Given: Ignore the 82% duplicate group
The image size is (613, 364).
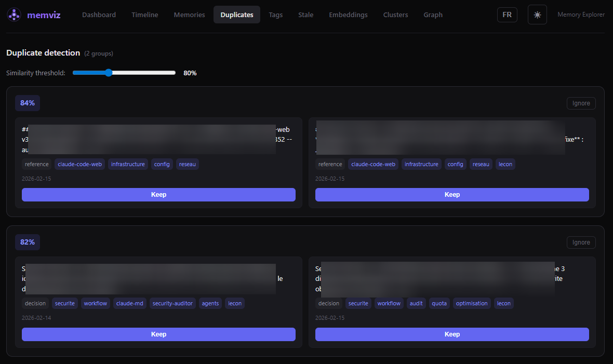Looking at the screenshot, I should point(581,242).
